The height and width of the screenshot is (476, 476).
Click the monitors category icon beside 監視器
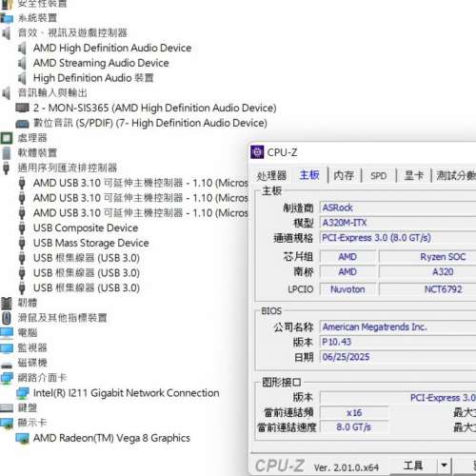(x=7, y=347)
